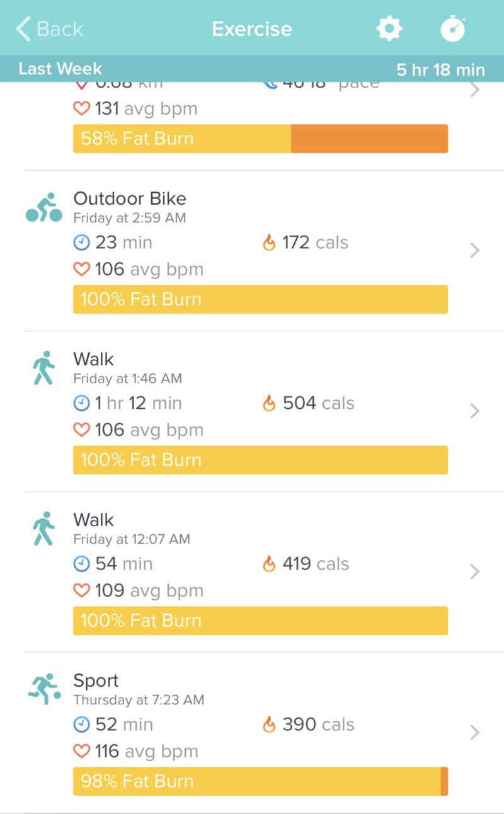Screen dimensions: 504x814
Task: Tap the 5 hr 18 min total
Action: point(440,69)
